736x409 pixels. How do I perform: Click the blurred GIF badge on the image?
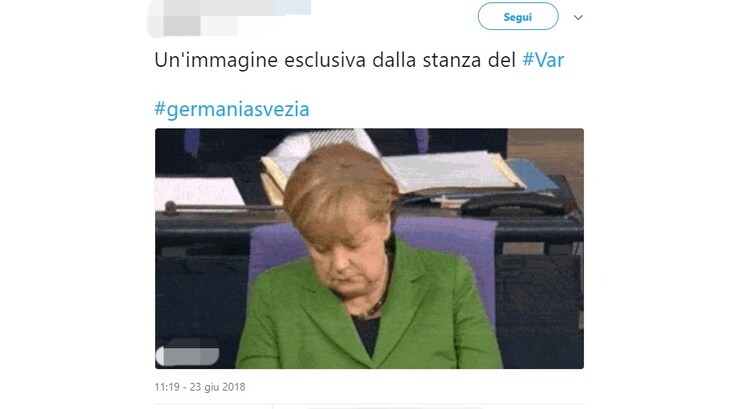click(x=187, y=356)
